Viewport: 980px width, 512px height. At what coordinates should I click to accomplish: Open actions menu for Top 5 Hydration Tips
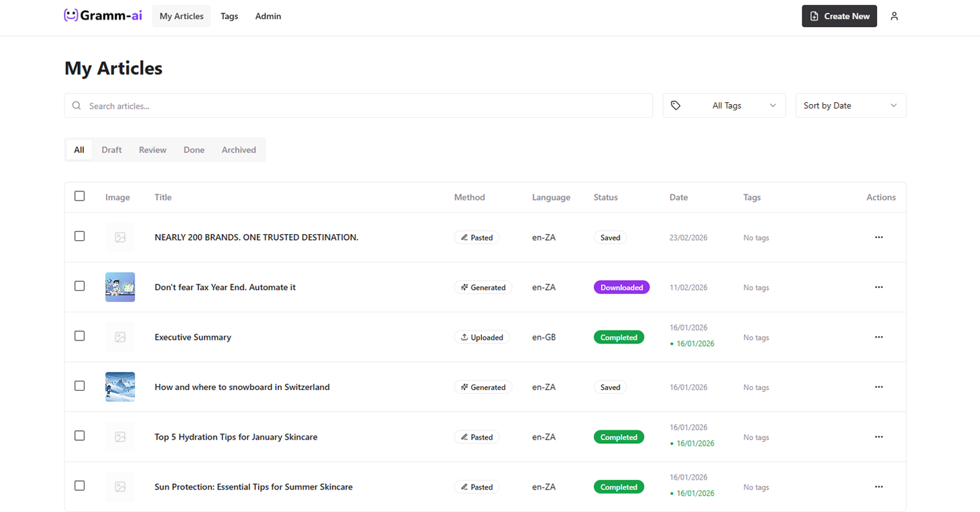(878, 437)
